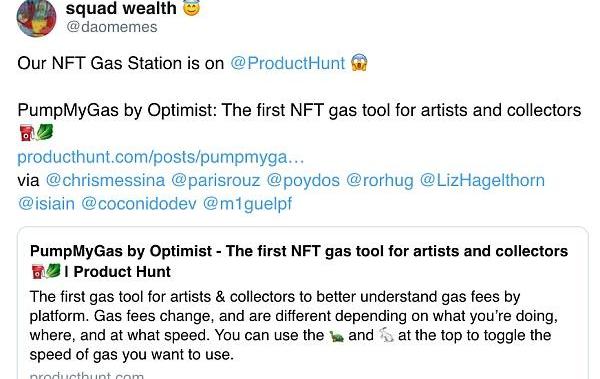Click the squad wealth display name

click(121, 8)
